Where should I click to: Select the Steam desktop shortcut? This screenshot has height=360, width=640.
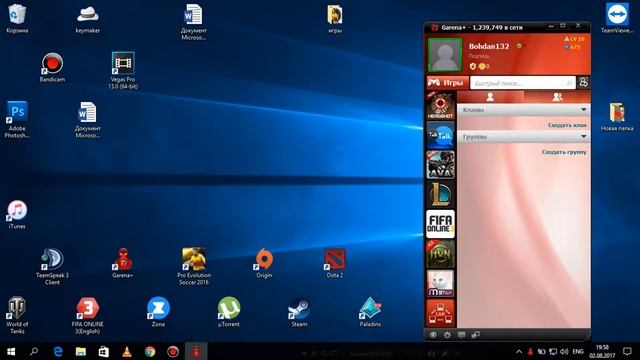tap(299, 312)
